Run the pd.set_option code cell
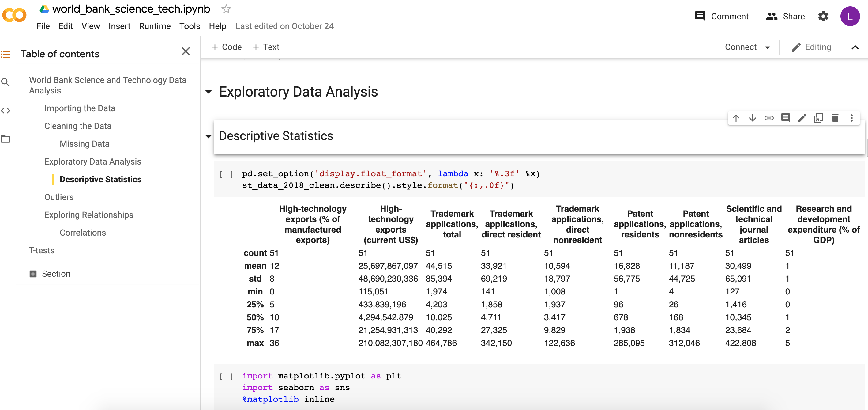Viewport: 868px width, 410px height. click(226, 174)
